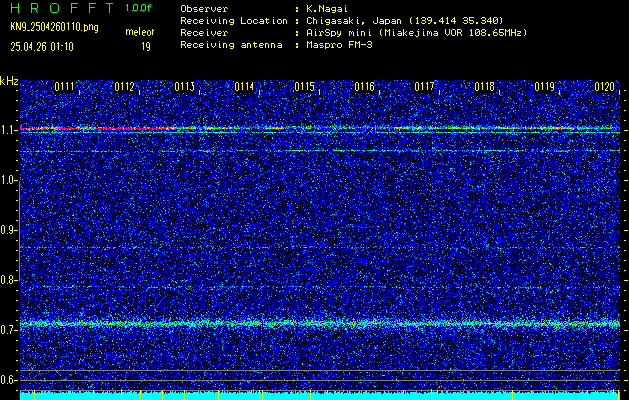The height and width of the screenshot is (400, 629).
Task: Click Receiving Location label
Action: point(234,20)
